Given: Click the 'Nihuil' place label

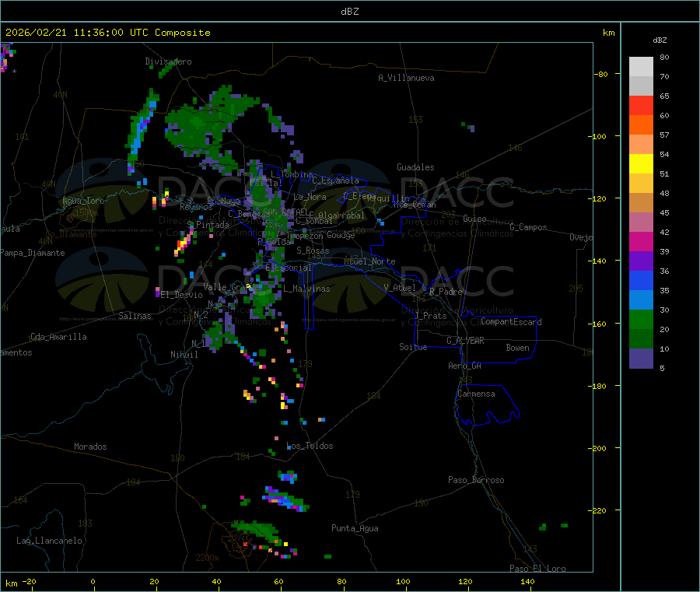Looking at the screenshot, I should tap(184, 355).
